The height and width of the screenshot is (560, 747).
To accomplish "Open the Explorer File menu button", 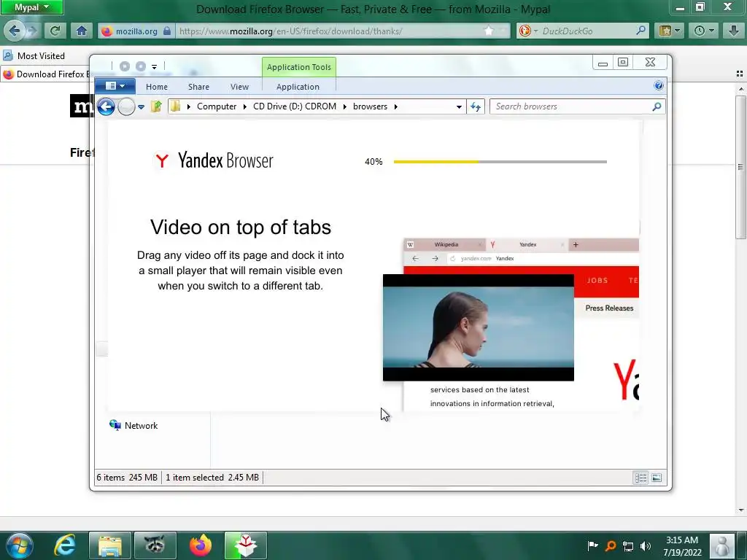I will [x=115, y=86].
